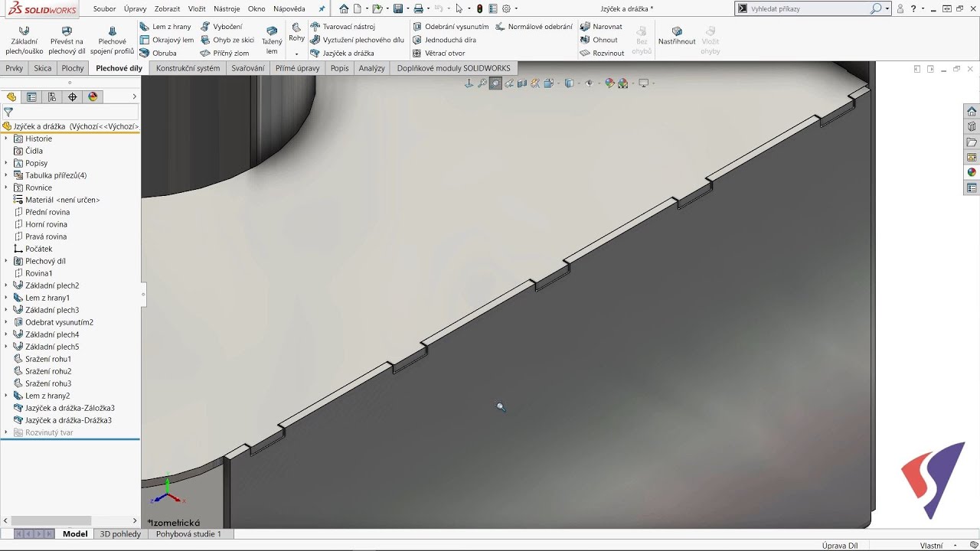980x551 pixels.
Task: Click the rebuild traffic light icon
Action: [x=480, y=9]
